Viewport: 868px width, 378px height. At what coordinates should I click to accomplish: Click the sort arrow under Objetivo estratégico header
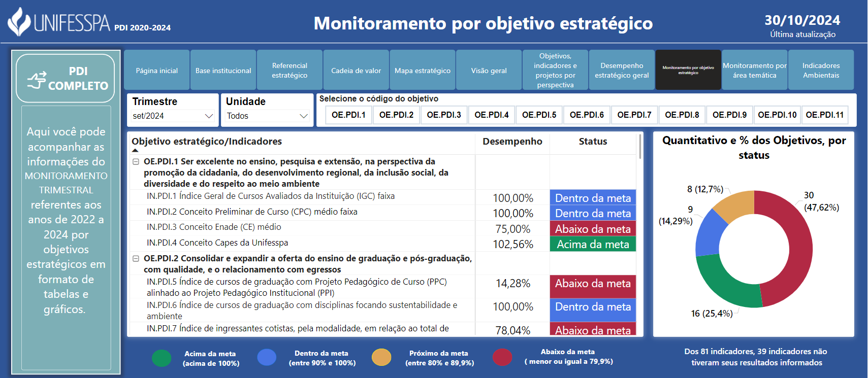pos(135,151)
